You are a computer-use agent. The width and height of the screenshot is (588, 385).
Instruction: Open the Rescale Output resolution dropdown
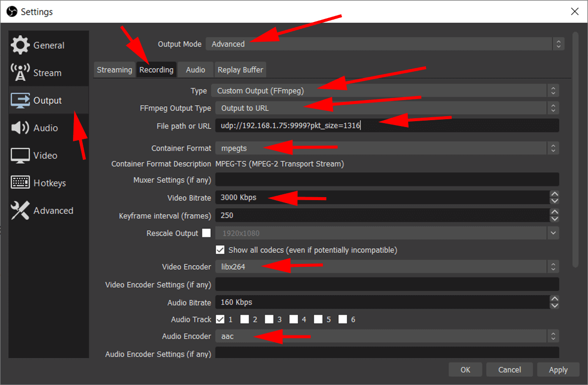387,233
